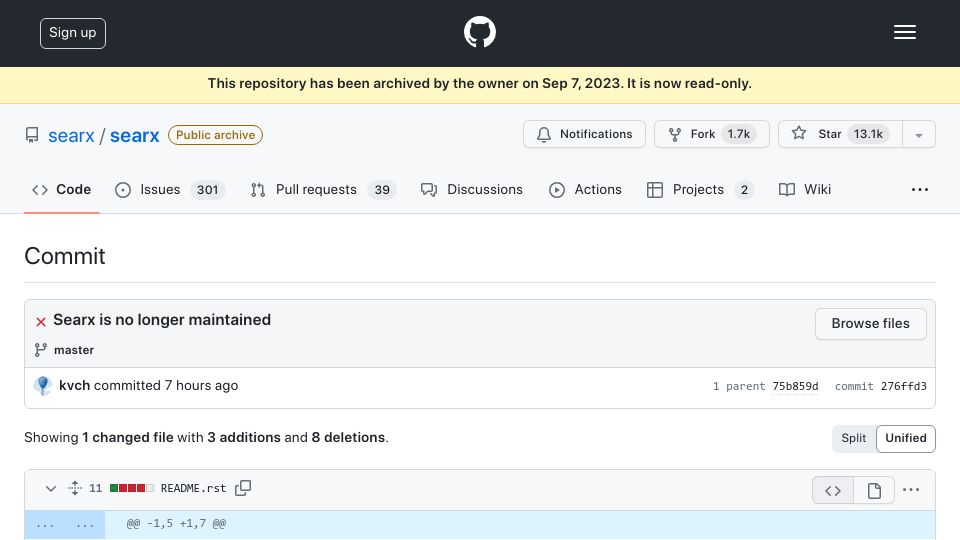
Task: Copy the README.rst file path
Action: 243,488
